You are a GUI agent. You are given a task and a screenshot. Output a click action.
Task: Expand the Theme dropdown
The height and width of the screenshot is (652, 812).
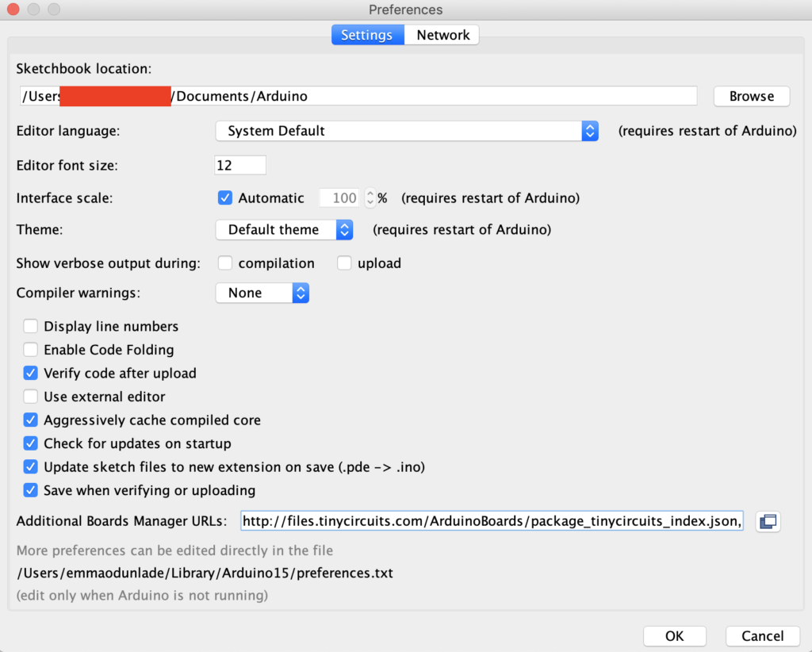click(284, 230)
